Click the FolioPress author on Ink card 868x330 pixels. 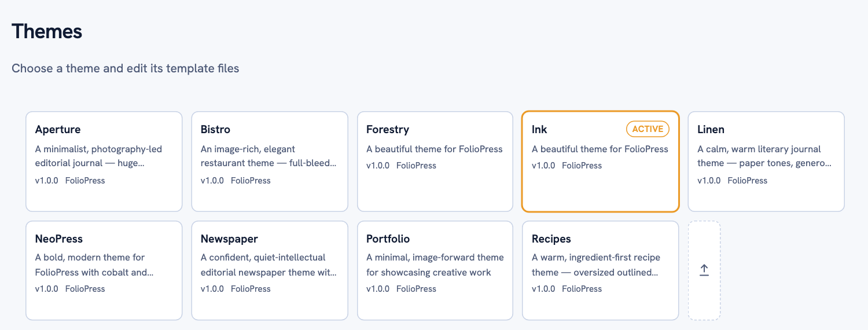tap(582, 166)
